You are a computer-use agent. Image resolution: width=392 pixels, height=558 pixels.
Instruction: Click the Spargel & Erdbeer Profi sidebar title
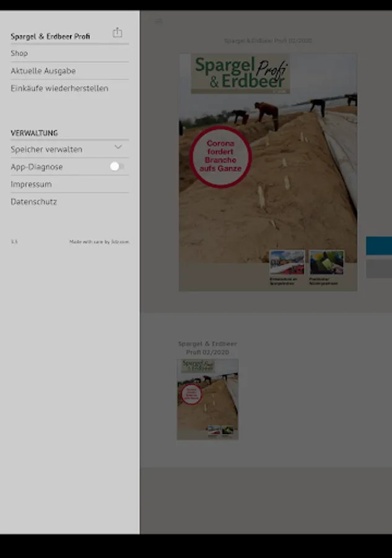[x=50, y=37]
